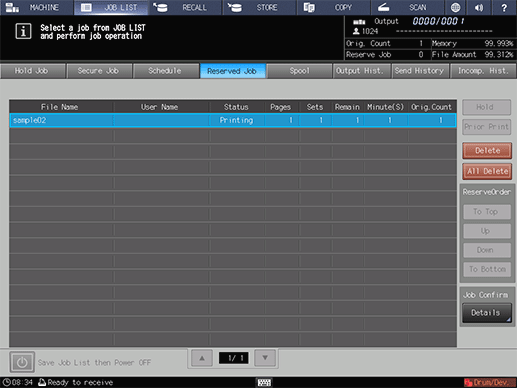517x388 pixels.
Task: Switch to the STORE screen
Action: (259, 7)
